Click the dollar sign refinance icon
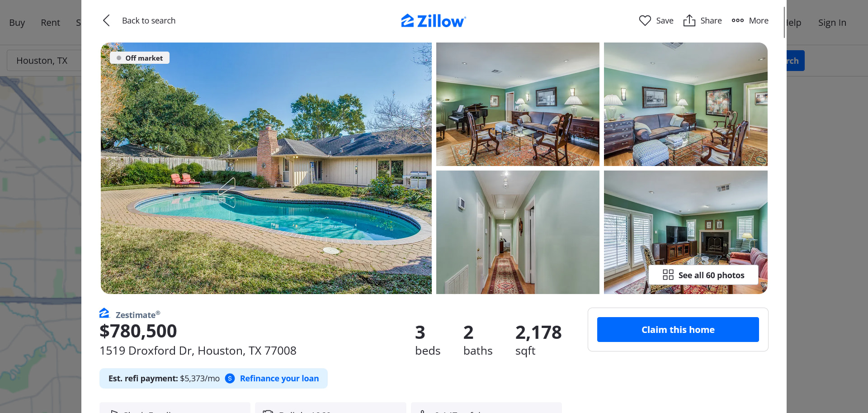This screenshot has width=868, height=413. tap(230, 378)
